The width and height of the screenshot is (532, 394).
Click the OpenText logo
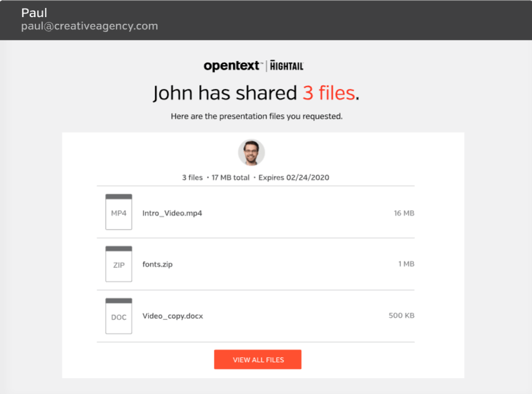pyautogui.click(x=233, y=66)
